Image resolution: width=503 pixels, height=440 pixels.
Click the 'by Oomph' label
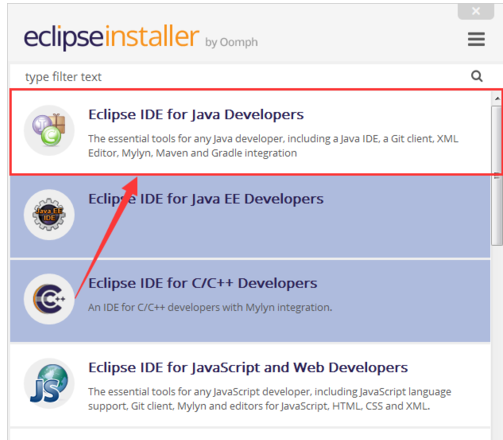231,42
